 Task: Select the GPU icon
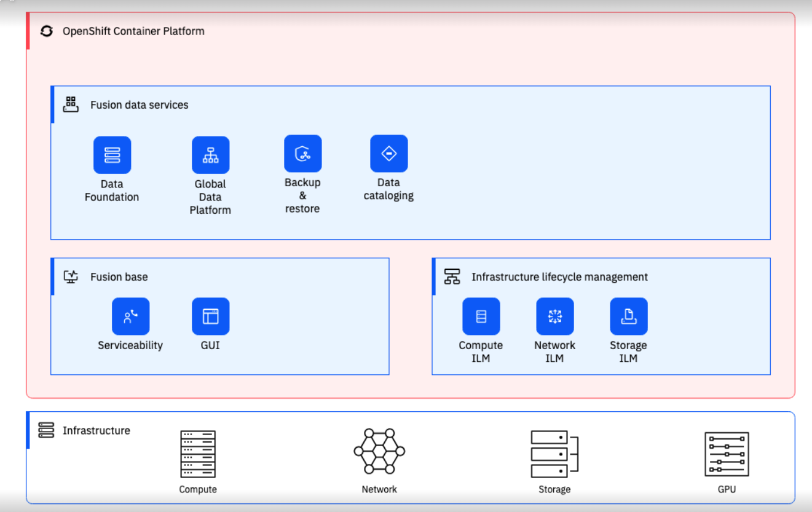point(727,454)
